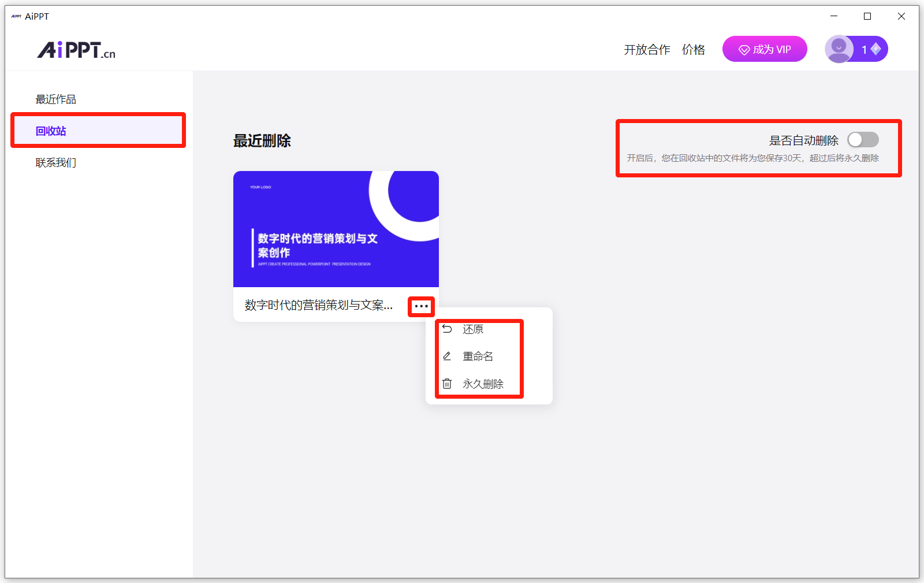Click the rename pencil icon
924x583 pixels.
(447, 356)
